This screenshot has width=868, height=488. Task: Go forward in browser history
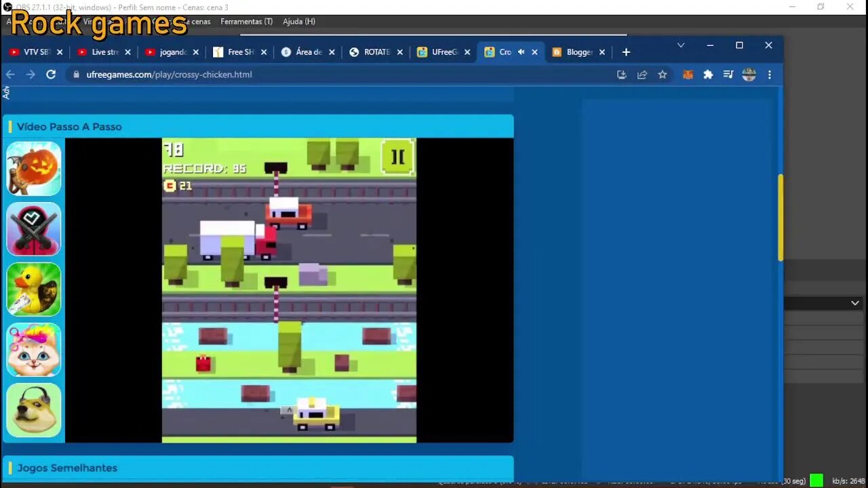pyautogui.click(x=31, y=75)
